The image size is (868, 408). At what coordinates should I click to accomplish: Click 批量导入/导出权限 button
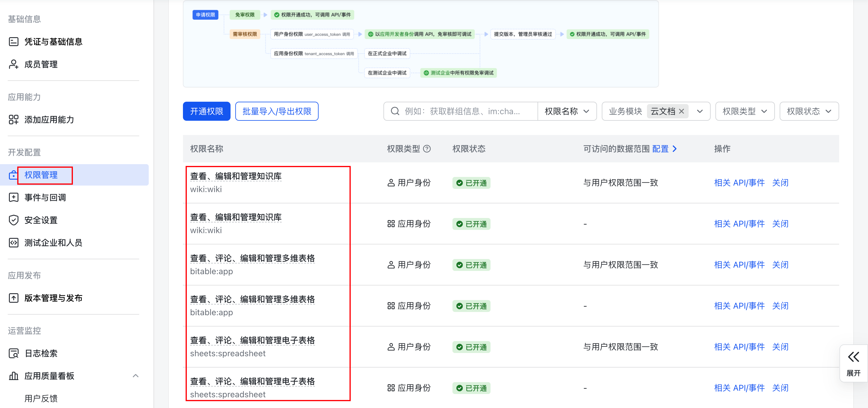[277, 111]
